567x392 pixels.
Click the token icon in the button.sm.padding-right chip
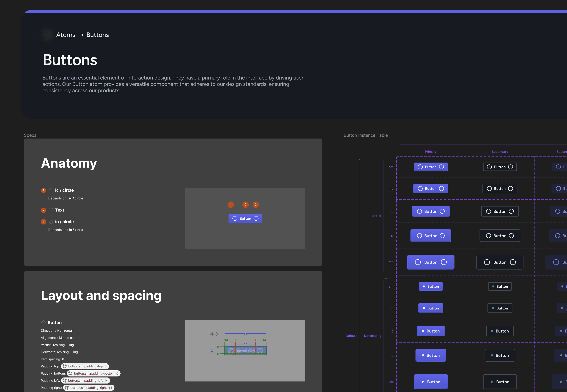click(x=67, y=388)
